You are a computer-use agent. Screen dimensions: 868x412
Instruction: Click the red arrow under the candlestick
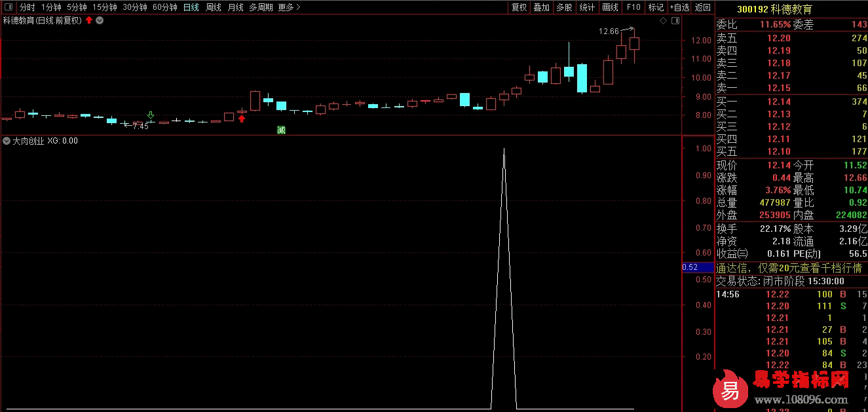click(242, 119)
